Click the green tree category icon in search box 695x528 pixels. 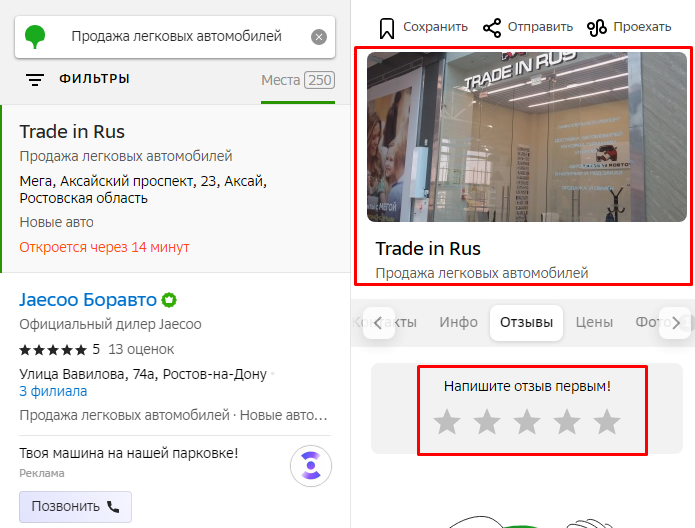click(35, 37)
